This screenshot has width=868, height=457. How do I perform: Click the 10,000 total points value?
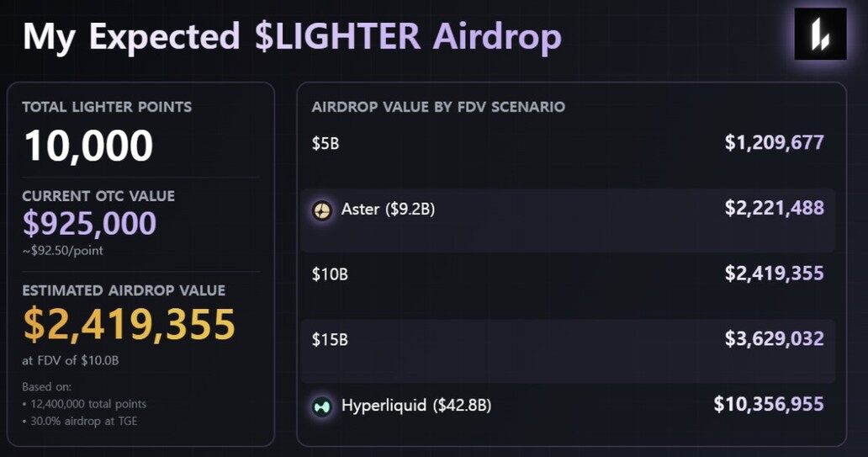tap(88, 146)
